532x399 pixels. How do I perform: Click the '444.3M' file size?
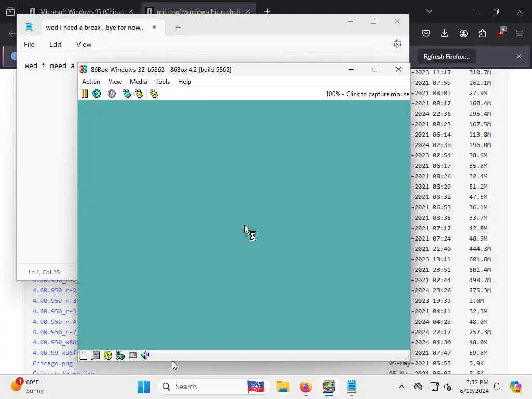pyautogui.click(x=480, y=249)
